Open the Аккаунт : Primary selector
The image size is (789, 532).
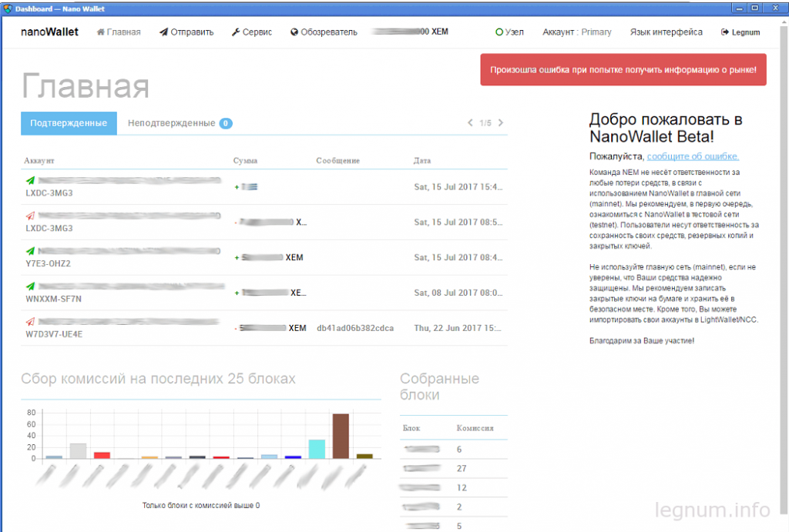[x=576, y=32]
